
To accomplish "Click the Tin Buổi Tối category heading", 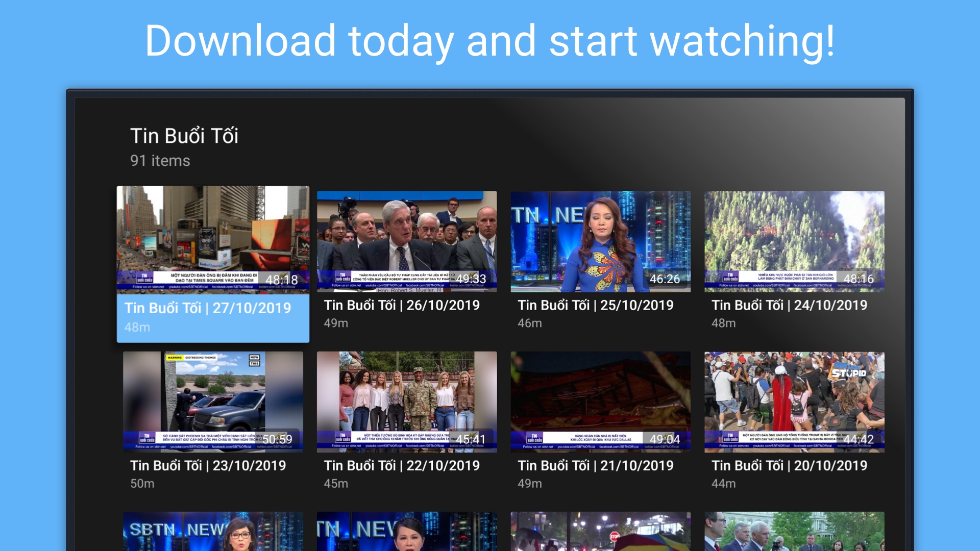I will point(185,136).
